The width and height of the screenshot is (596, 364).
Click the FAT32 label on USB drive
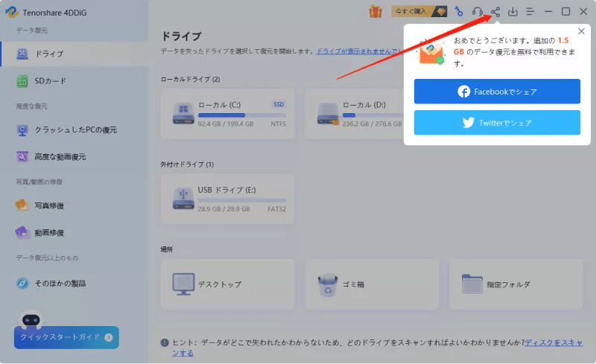276,209
